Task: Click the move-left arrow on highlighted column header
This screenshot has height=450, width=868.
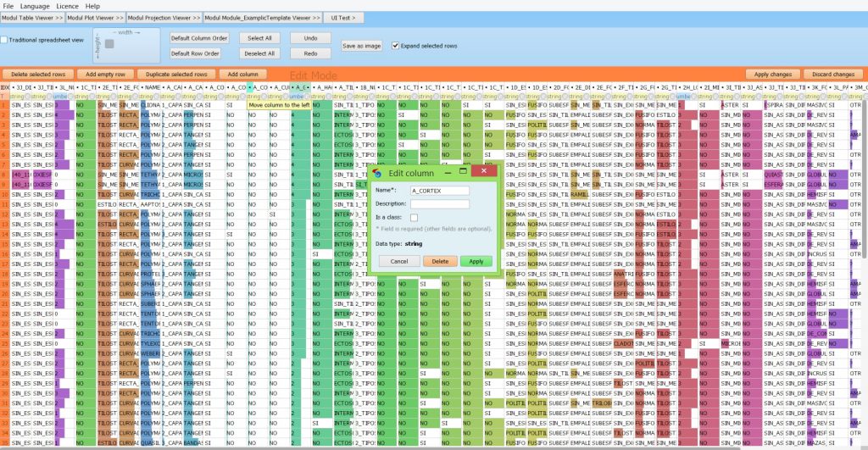Action: pos(251,87)
